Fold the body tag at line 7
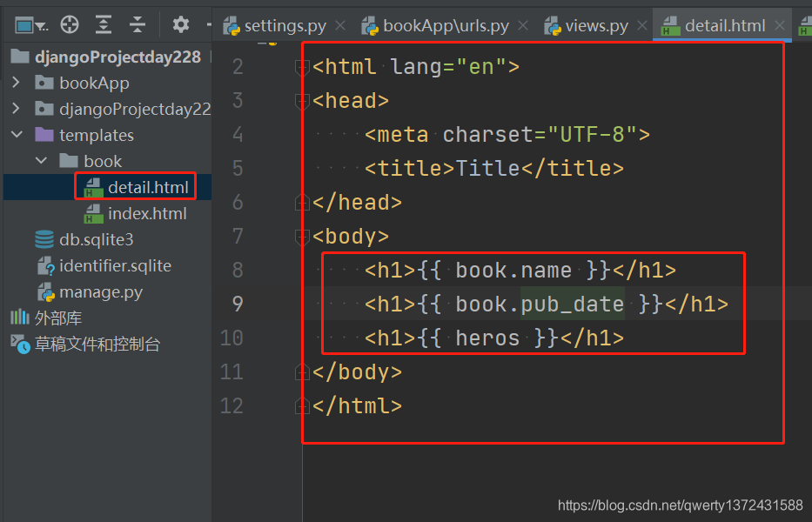The height and width of the screenshot is (522, 812). click(302, 237)
